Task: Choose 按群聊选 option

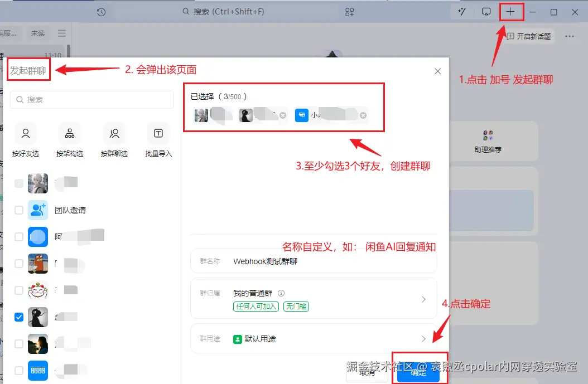Action: point(114,139)
